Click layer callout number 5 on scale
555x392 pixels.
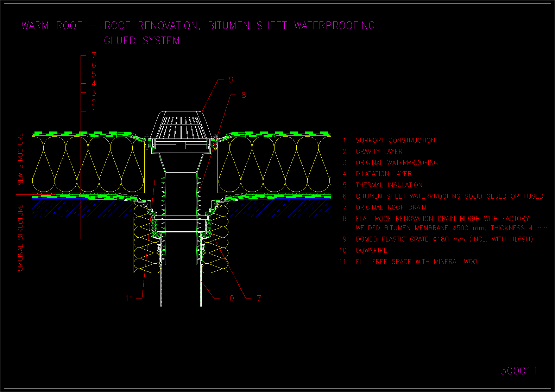[94, 74]
